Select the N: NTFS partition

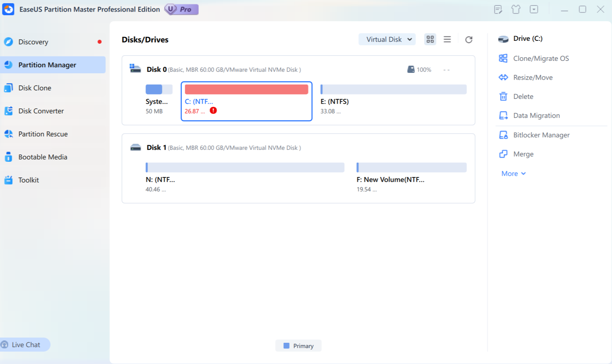245,178
